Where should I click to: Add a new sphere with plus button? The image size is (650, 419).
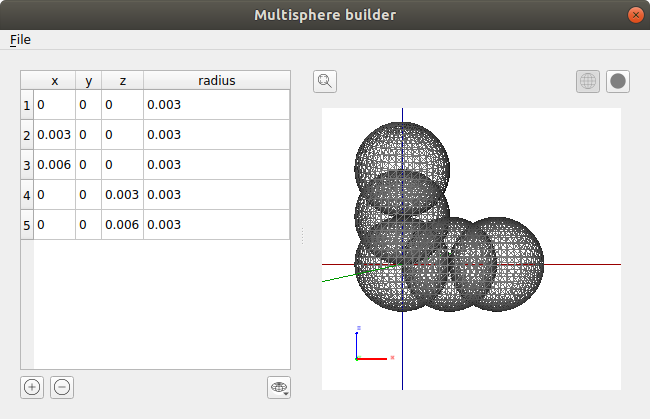tap(32, 388)
